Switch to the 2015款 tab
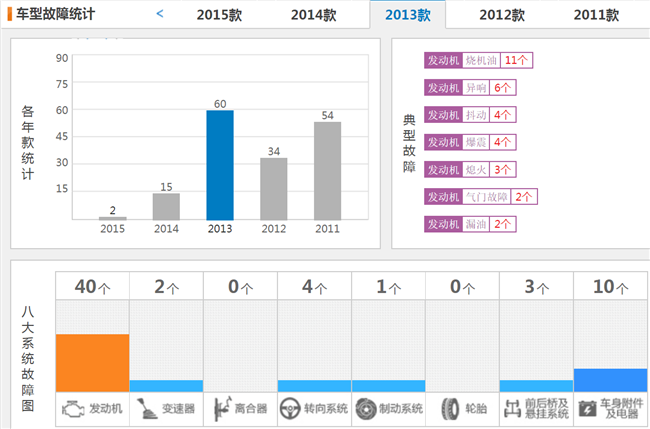650x429 pixels. click(219, 15)
